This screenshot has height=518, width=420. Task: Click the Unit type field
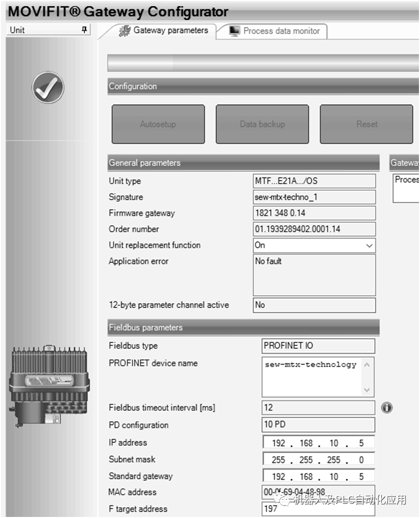[x=314, y=181]
